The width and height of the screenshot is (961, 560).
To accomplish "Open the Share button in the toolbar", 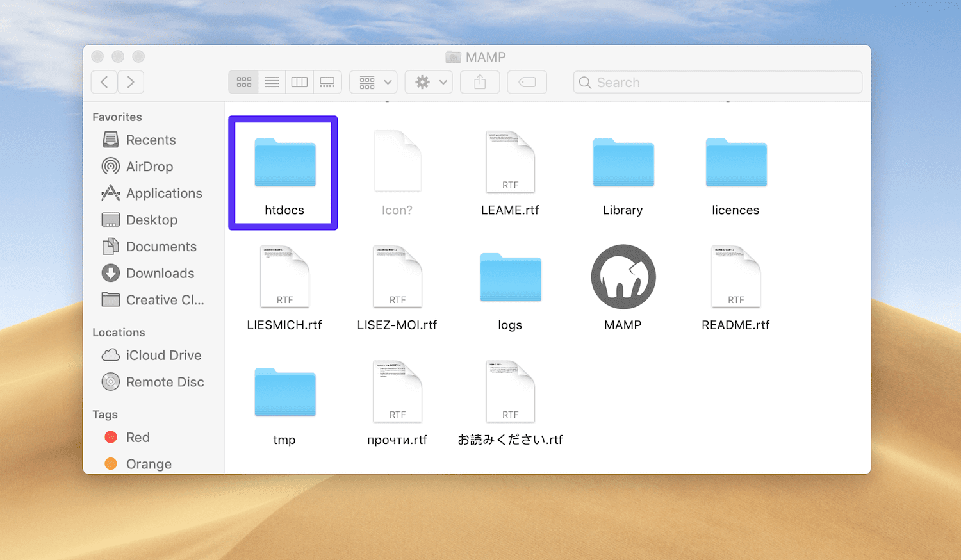I will 479,81.
